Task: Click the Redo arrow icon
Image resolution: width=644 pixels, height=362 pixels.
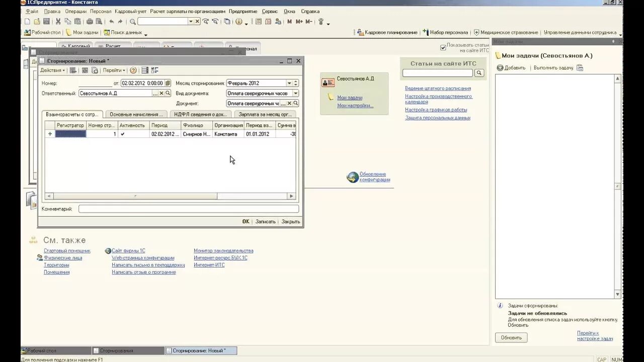Action: tap(120, 22)
